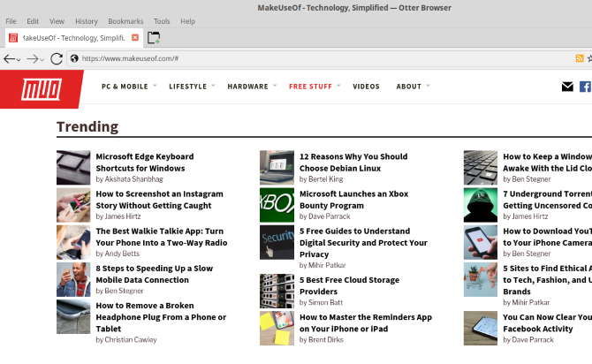The height and width of the screenshot is (364, 592).
Task: Open Best Free Cloud Storage article
Action: (349, 286)
